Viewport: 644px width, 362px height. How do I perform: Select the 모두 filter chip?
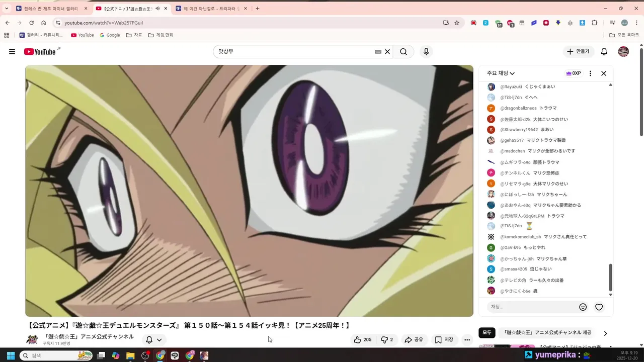487,333
